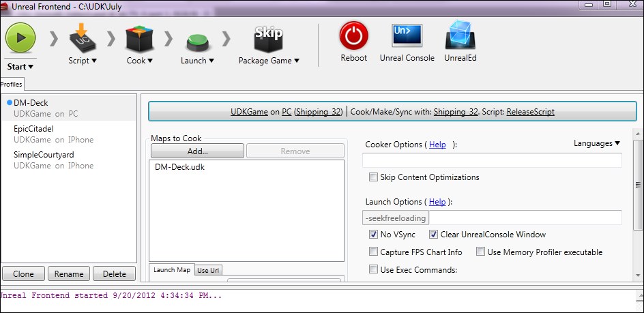
Task: Open Unreal Console monitor icon
Action: [x=407, y=35]
